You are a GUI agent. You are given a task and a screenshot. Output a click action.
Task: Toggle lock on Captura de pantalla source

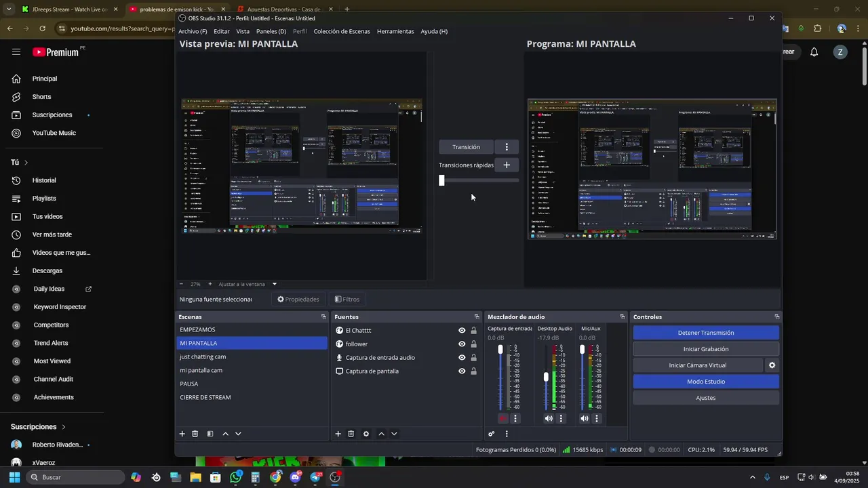pos(473,371)
